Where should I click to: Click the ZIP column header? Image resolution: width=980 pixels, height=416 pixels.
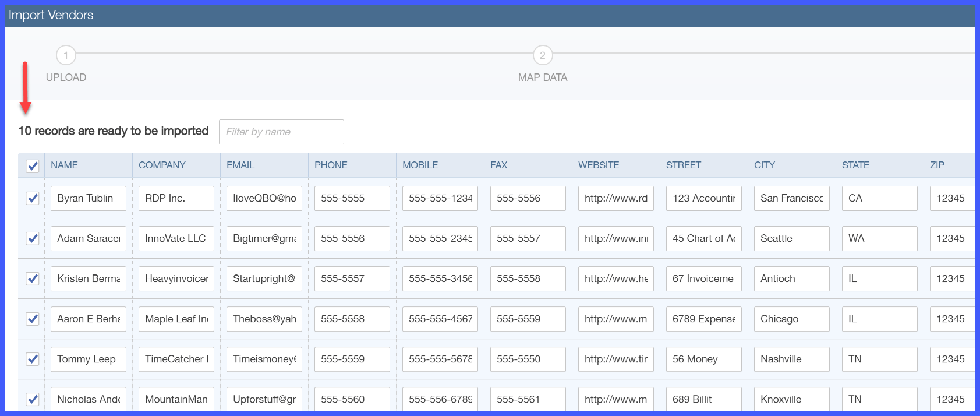point(937,165)
